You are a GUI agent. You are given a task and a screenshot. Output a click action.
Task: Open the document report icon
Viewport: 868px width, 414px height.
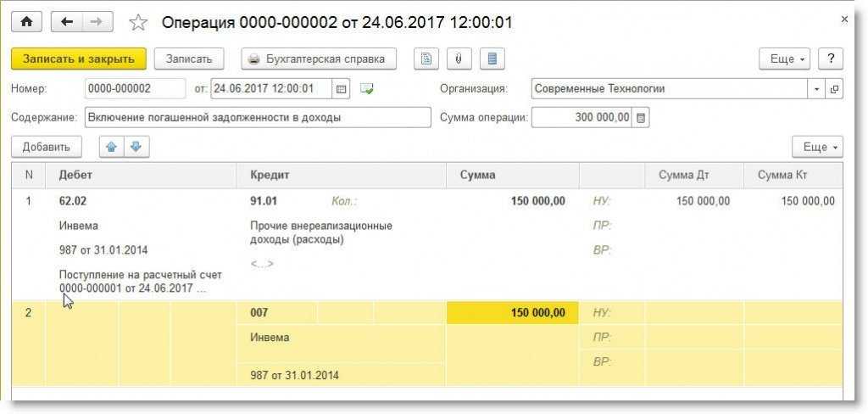(426, 59)
